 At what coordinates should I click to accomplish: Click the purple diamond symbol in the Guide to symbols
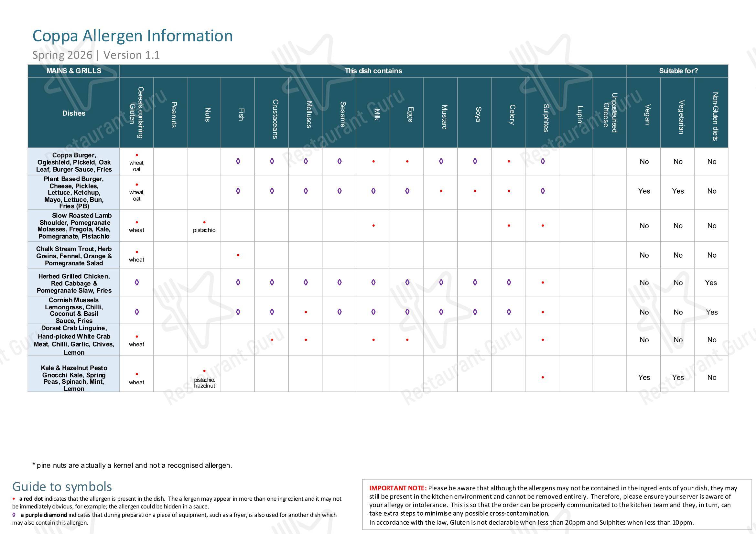pyautogui.click(x=14, y=515)
